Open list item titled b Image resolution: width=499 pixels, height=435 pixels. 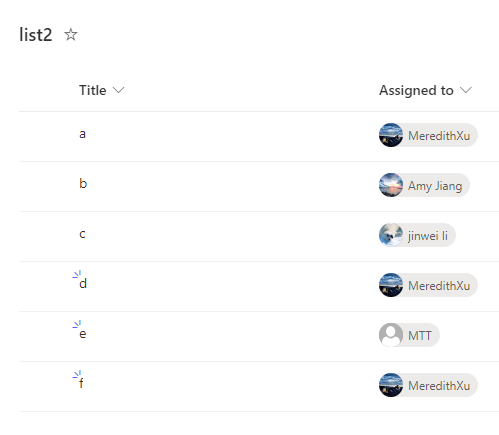tap(83, 183)
